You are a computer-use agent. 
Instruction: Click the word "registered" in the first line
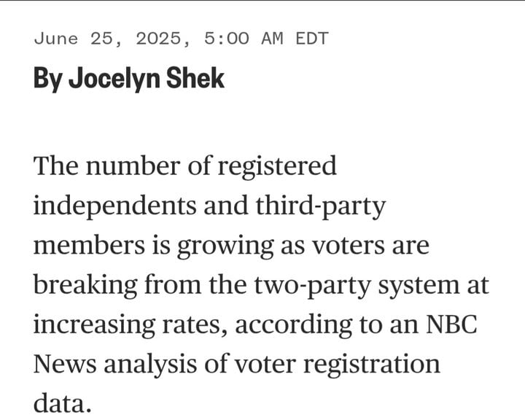[x=277, y=166]
